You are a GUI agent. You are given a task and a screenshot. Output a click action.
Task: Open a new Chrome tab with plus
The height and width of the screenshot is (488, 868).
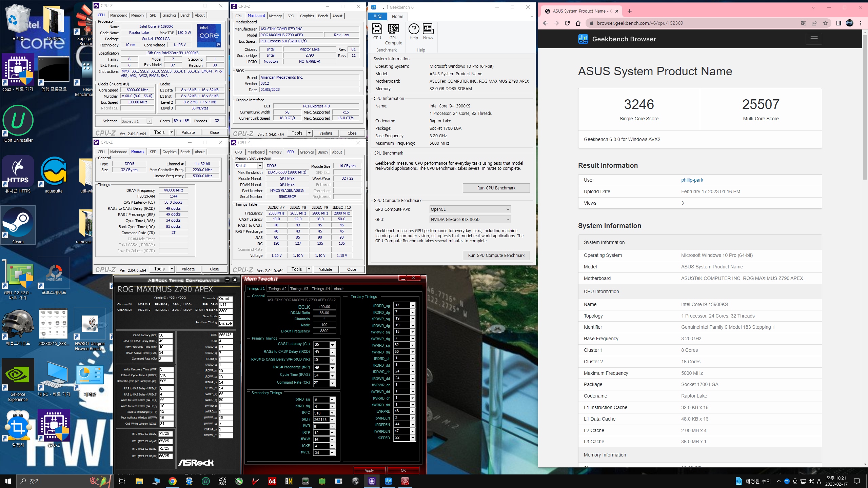pos(630,11)
